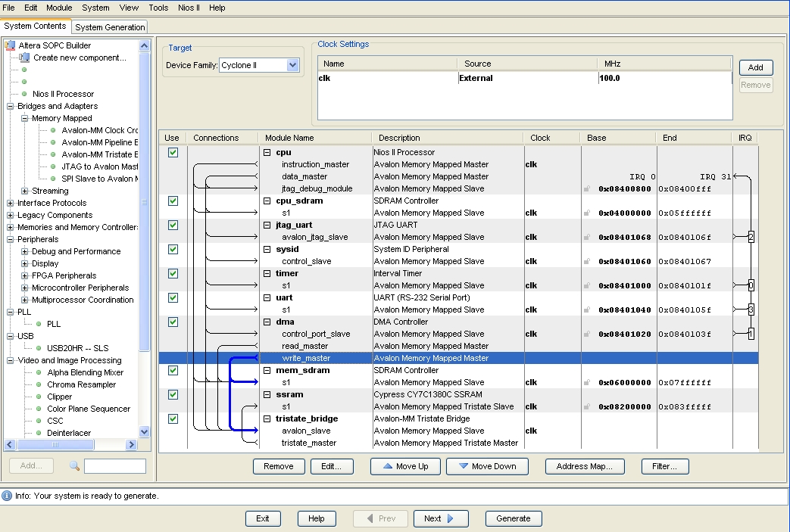Click the Create new component icon
This screenshot has width=790, height=532.
click(24, 58)
